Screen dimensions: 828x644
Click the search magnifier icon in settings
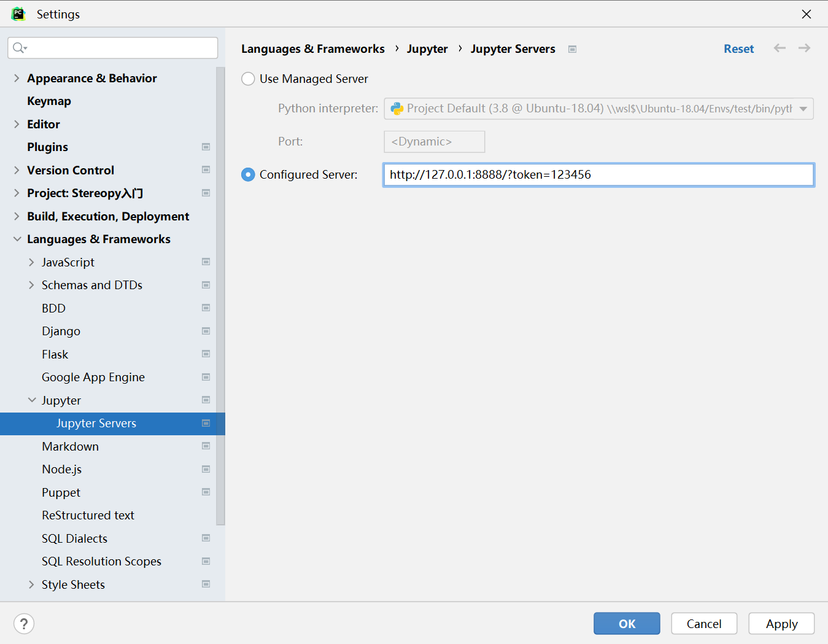[x=20, y=48]
